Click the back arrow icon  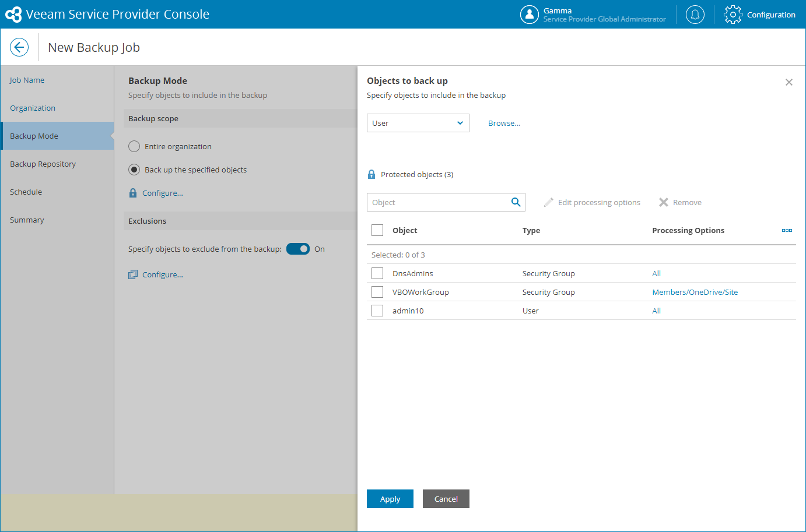point(19,47)
